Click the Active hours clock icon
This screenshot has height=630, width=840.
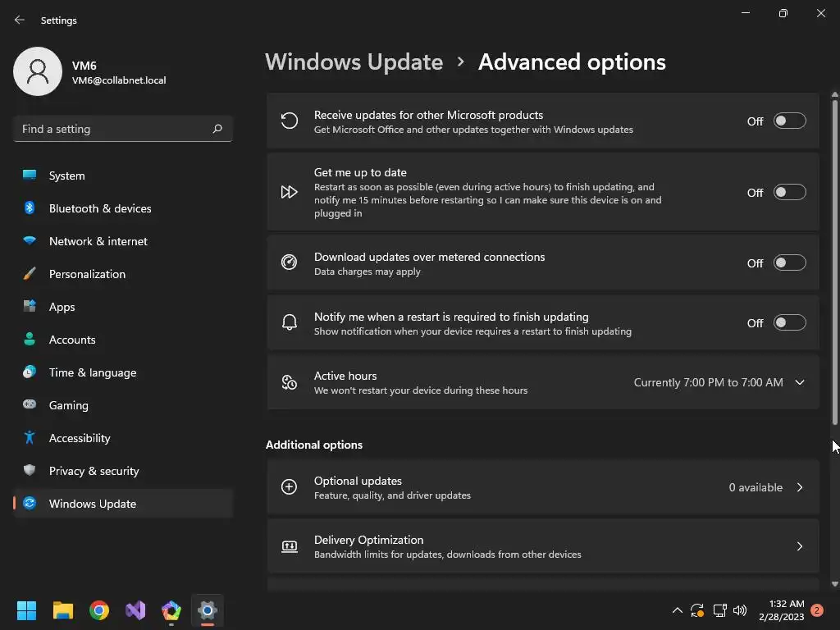point(290,382)
